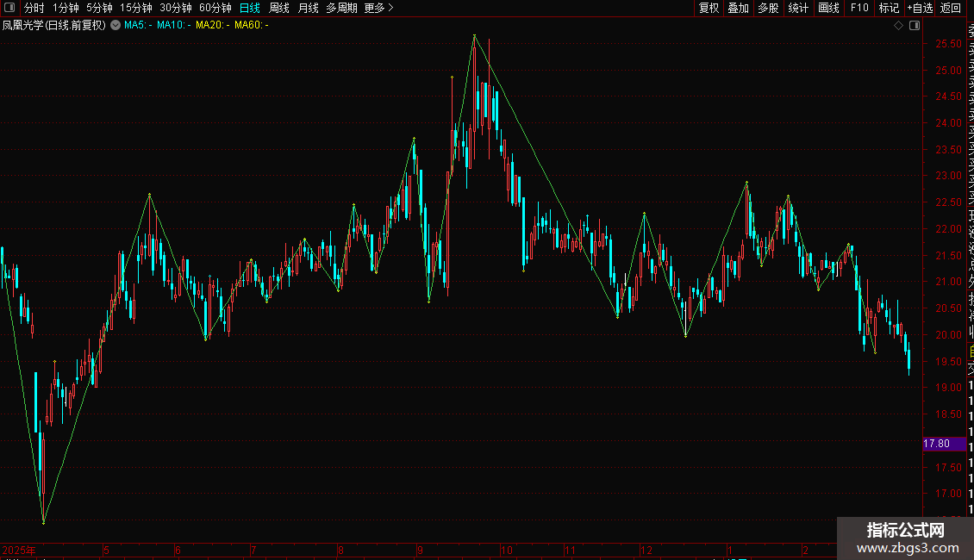Click the 2025年 date axis label

pos(19,551)
